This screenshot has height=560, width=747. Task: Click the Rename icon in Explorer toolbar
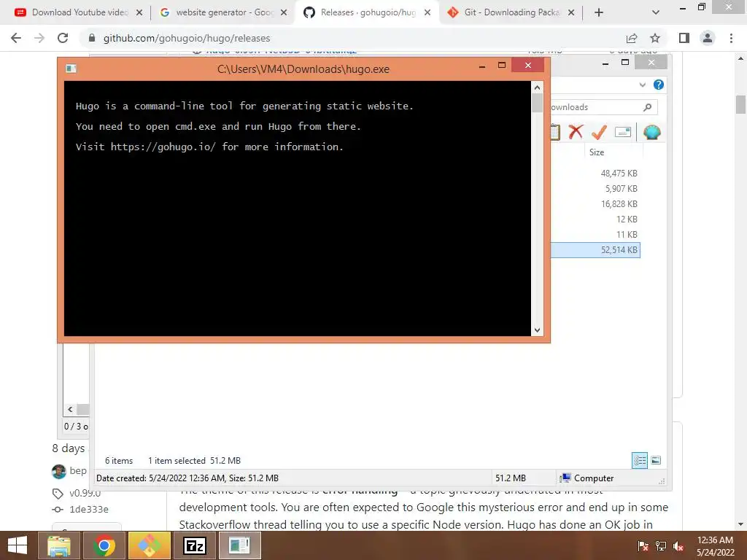tap(623, 132)
